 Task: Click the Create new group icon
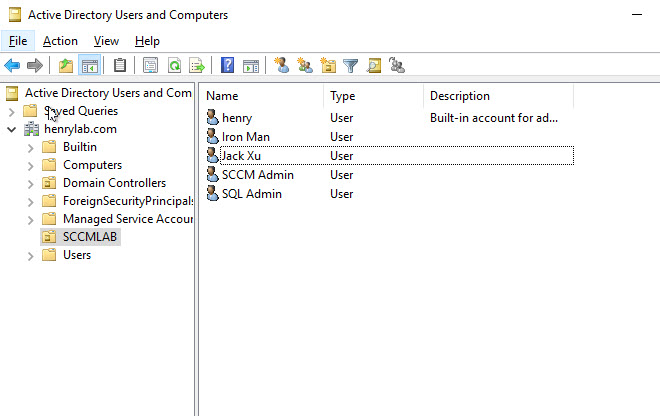tap(305, 66)
